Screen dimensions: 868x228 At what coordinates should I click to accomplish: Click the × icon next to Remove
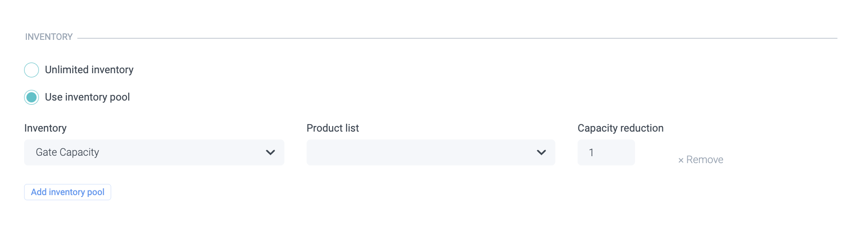pos(681,160)
